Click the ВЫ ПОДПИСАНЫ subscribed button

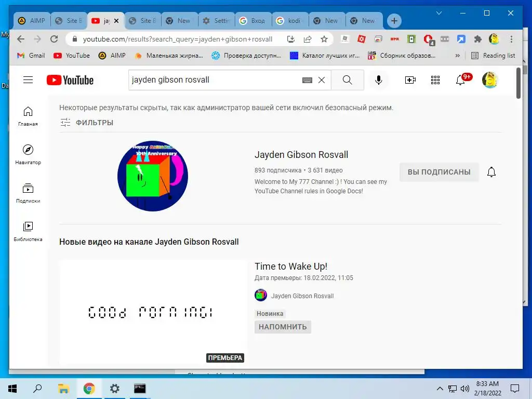click(439, 172)
